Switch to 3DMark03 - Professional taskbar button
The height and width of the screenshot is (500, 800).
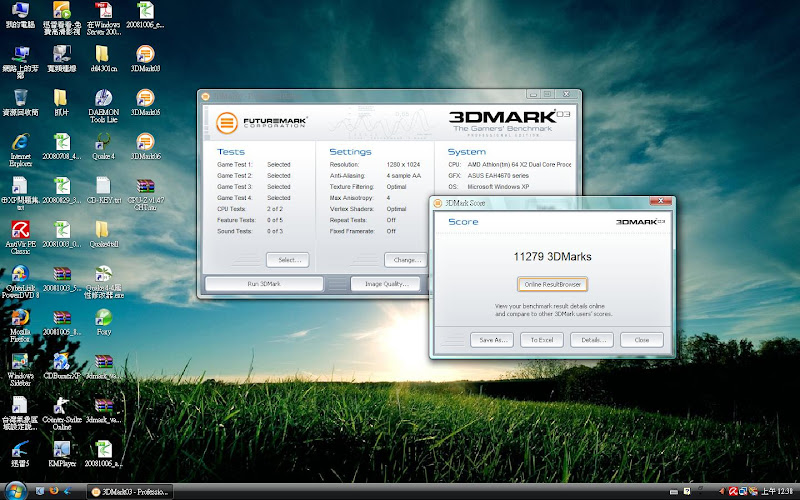(130, 492)
